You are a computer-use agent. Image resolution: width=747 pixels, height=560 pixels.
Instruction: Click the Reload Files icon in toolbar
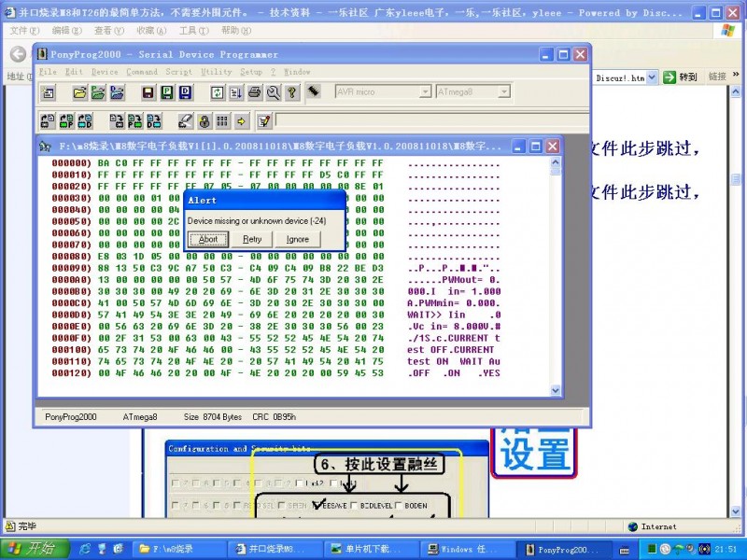pyautogui.click(x=217, y=91)
